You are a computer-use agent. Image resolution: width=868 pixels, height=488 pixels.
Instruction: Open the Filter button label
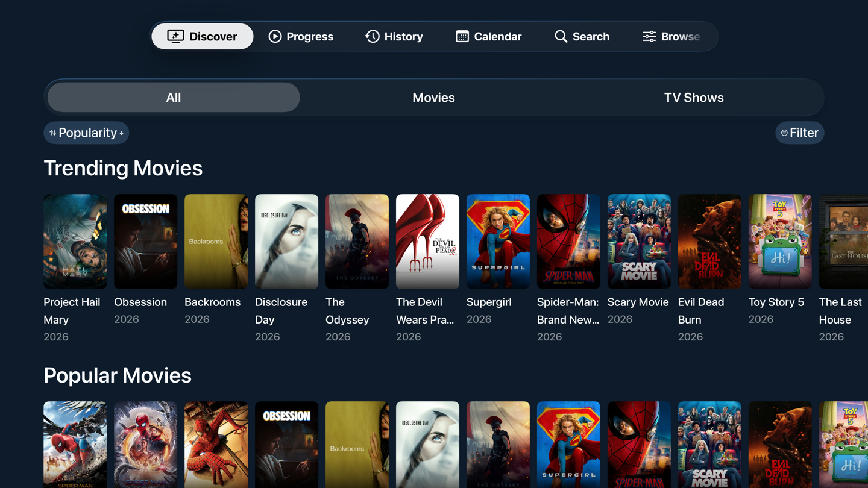pos(804,133)
